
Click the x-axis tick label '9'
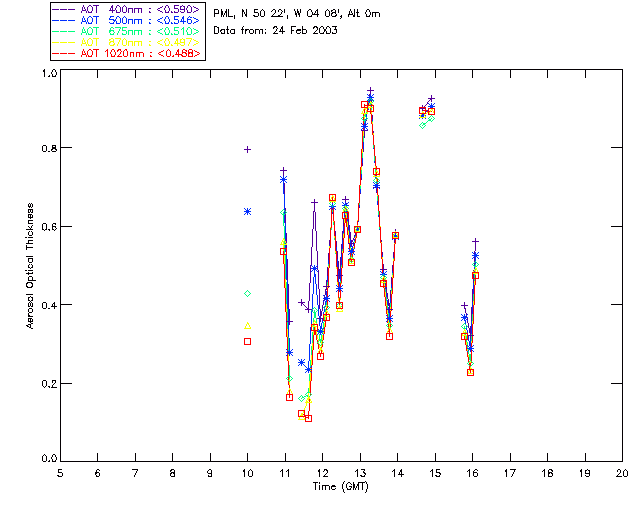(x=210, y=473)
